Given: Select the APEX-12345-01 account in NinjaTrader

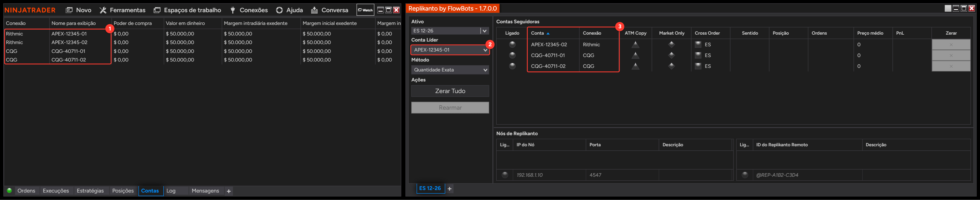Looking at the screenshot, I should tap(69, 34).
